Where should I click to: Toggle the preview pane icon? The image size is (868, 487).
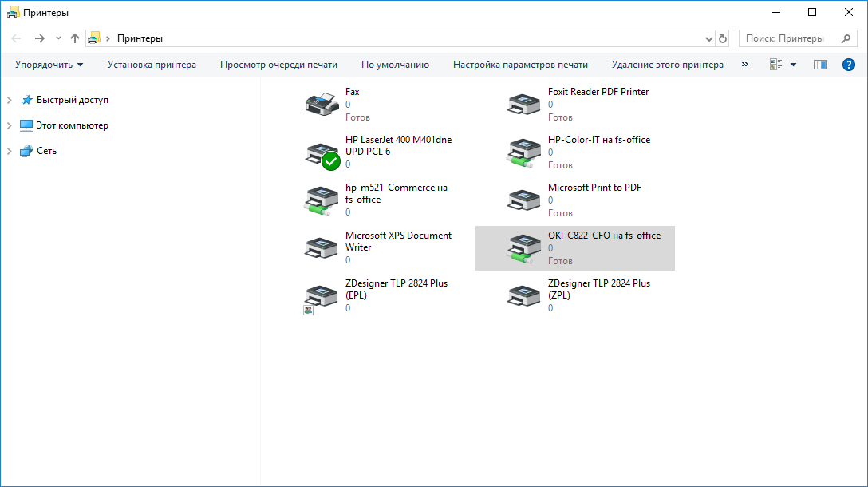click(820, 65)
